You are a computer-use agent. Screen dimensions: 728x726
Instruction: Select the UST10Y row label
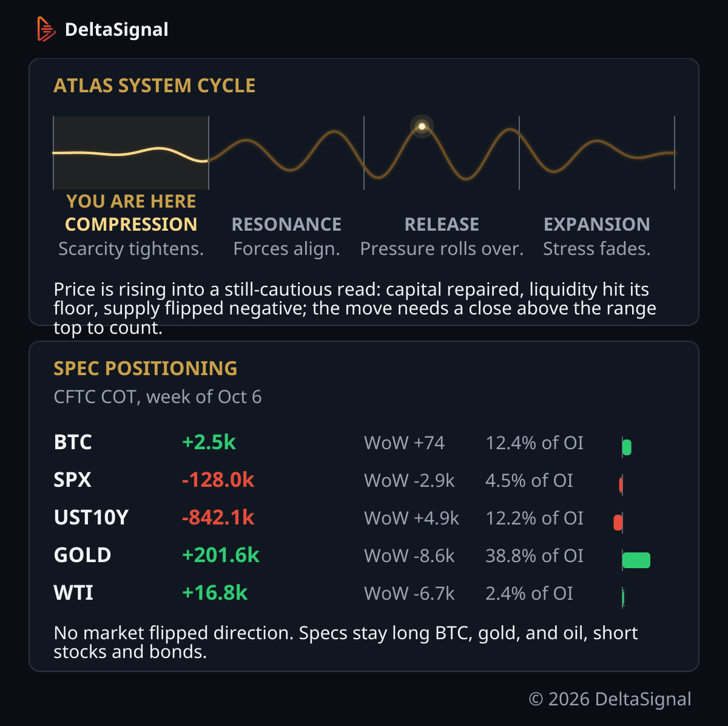click(x=91, y=518)
